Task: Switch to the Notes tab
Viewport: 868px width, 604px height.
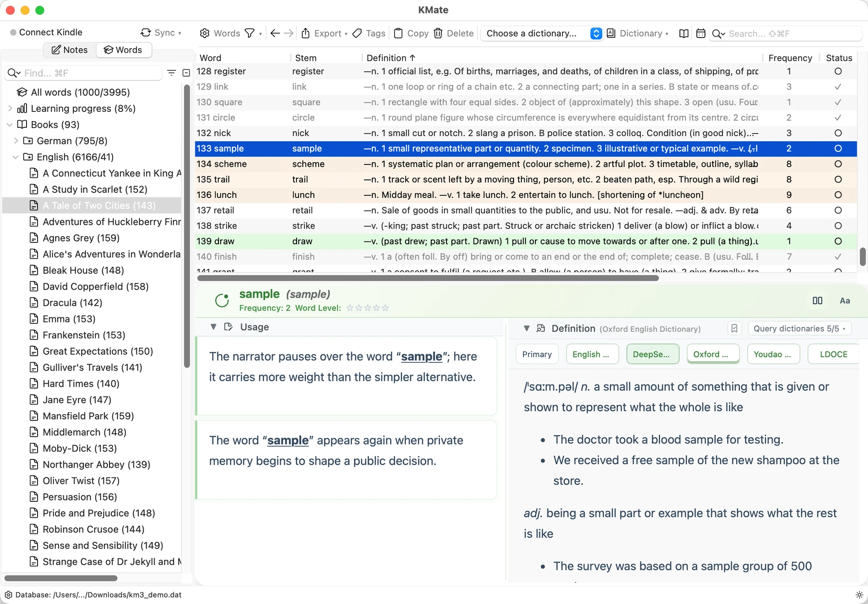Action: [x=70, y=50]
